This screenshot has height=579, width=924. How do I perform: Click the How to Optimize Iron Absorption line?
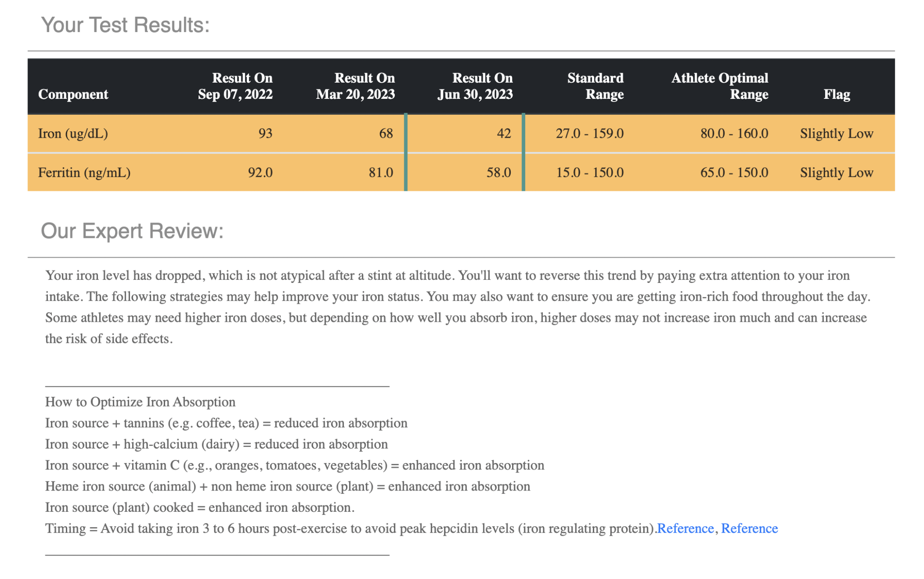pos(140,402)
